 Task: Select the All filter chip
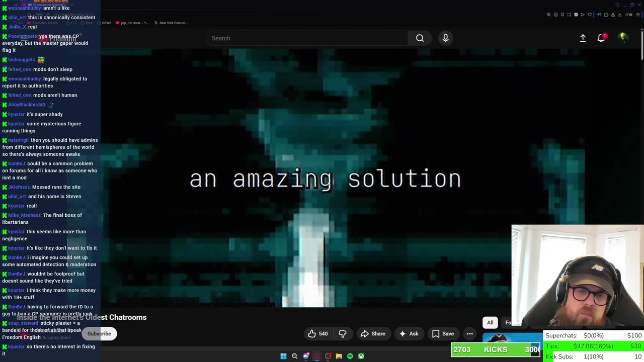tap(490, 323)
